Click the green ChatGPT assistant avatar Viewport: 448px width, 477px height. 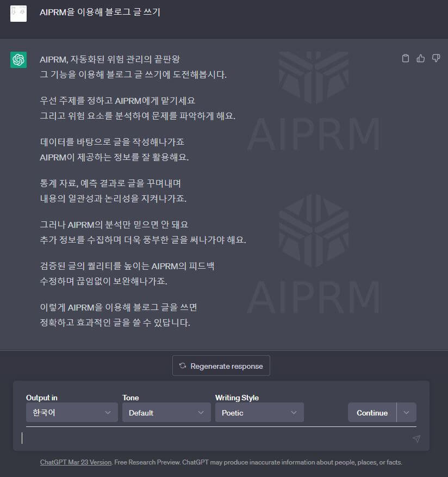point(18,60)
